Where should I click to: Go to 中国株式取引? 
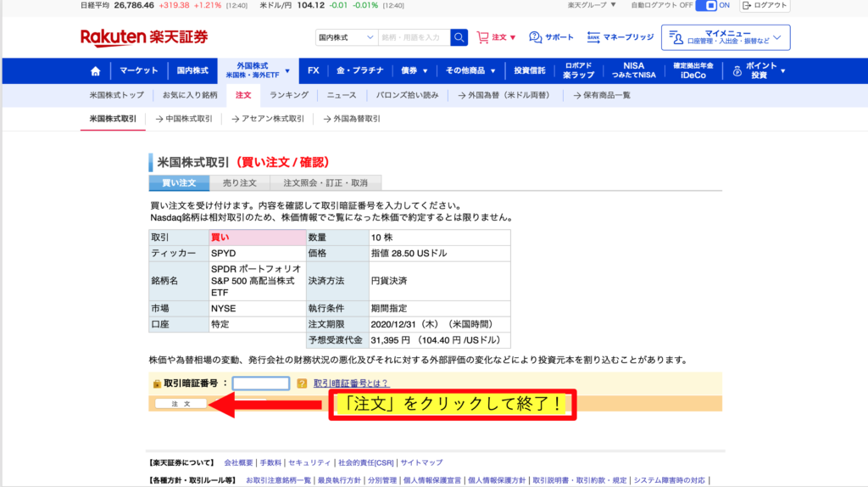point(184,119)
